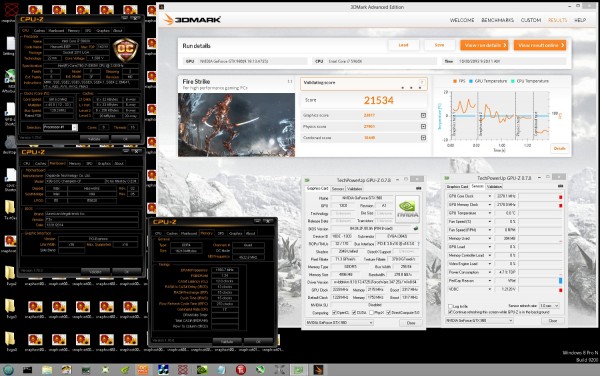Click the orange 3DMark icon on the taskbar

pyautogui.click(x=318, y=370)
